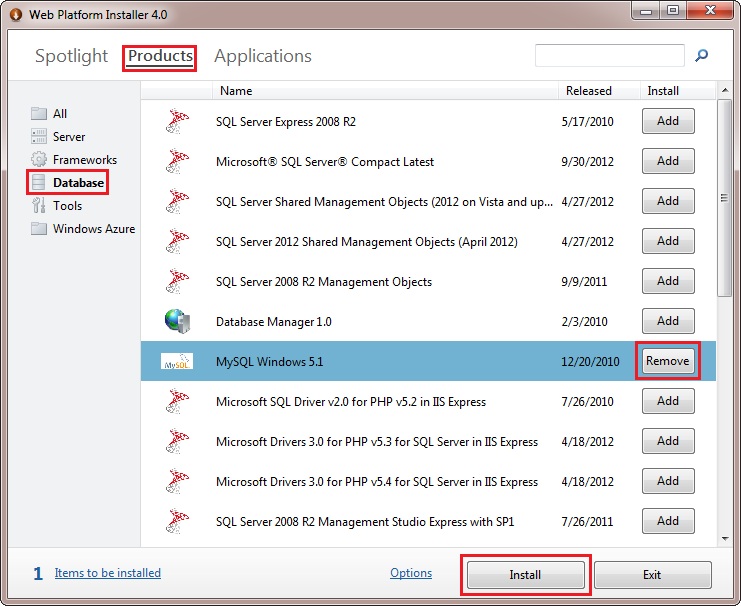This screenshot has width=741, height=606.
Task: Add SQL Server 2008 R2 Management Studio Express
Action: point(668,521)
